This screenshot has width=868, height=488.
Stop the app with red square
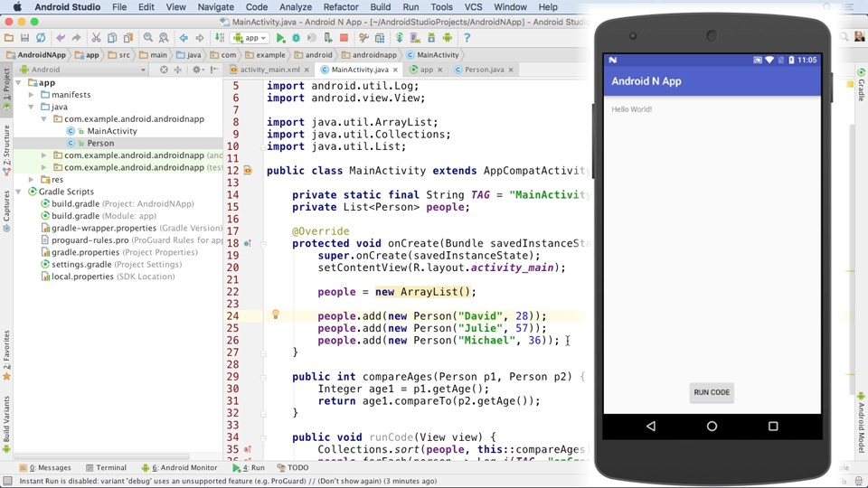[x=344, y=38]
